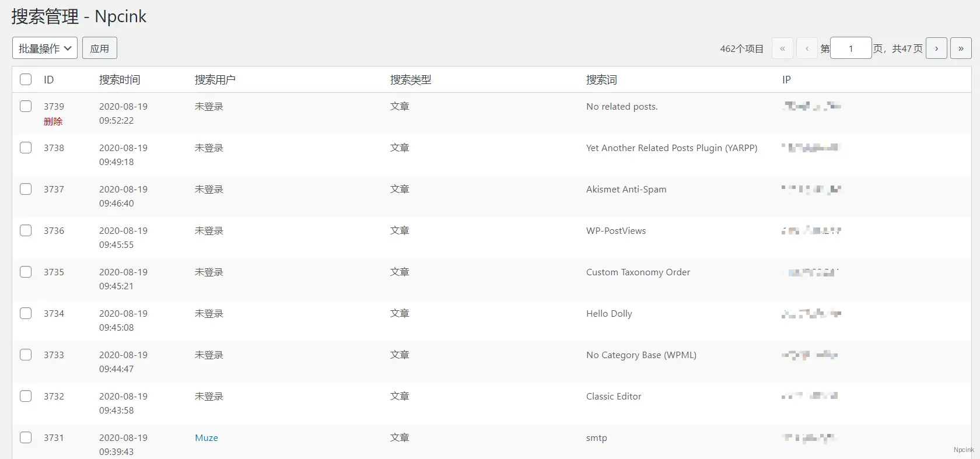
Task: Click the 搜索类型 column header
Action: 411,80
